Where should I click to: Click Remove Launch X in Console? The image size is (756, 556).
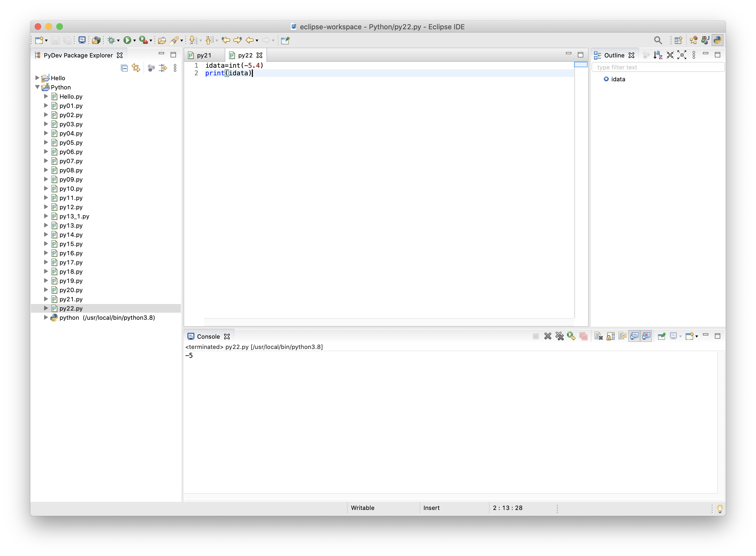548,336
